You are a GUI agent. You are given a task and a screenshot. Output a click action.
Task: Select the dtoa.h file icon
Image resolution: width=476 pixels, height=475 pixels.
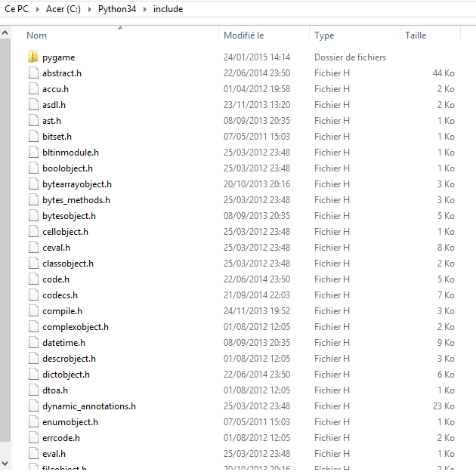32,390
